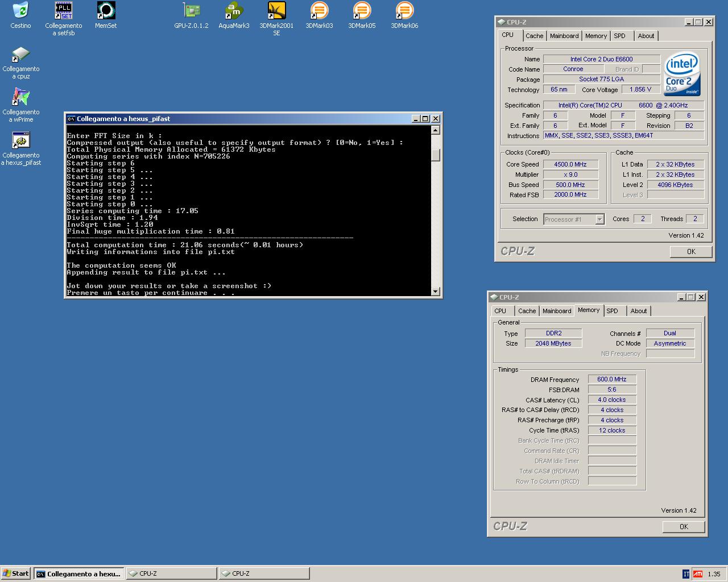Screen dimensions: 728x582
Task: Activate the first CPU-Z taskbar button
Action: click(x=171, y=573)
